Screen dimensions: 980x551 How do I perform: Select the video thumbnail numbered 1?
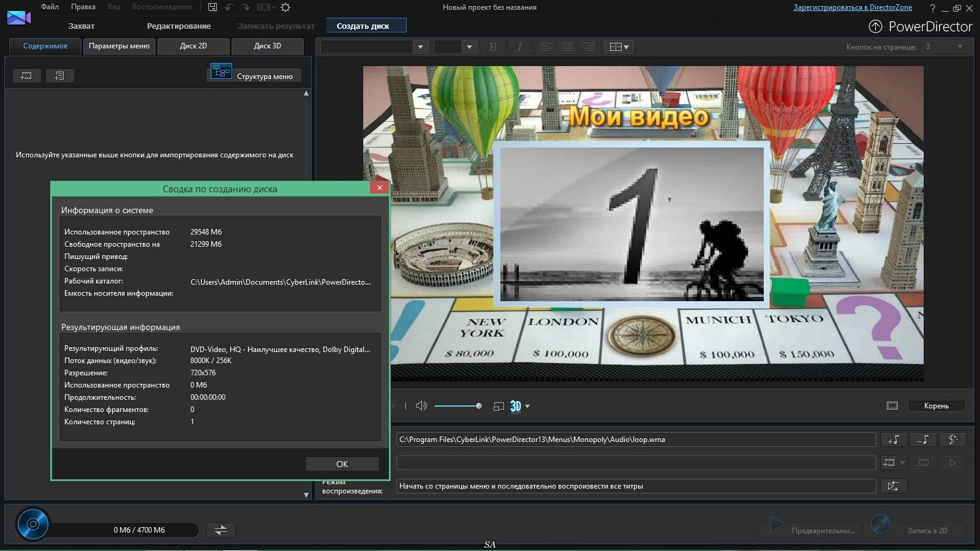click(632, 224)
